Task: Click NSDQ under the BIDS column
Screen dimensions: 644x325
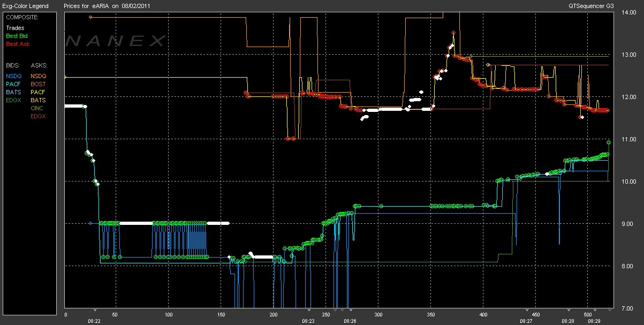Action: tap(14, 76)
